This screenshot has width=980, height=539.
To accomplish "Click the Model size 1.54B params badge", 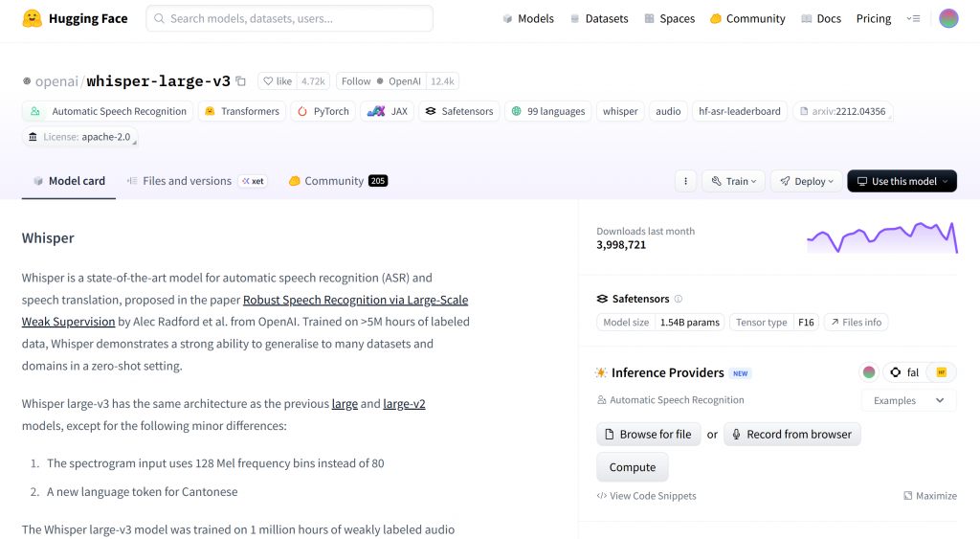I will click(x=660, y=322).
